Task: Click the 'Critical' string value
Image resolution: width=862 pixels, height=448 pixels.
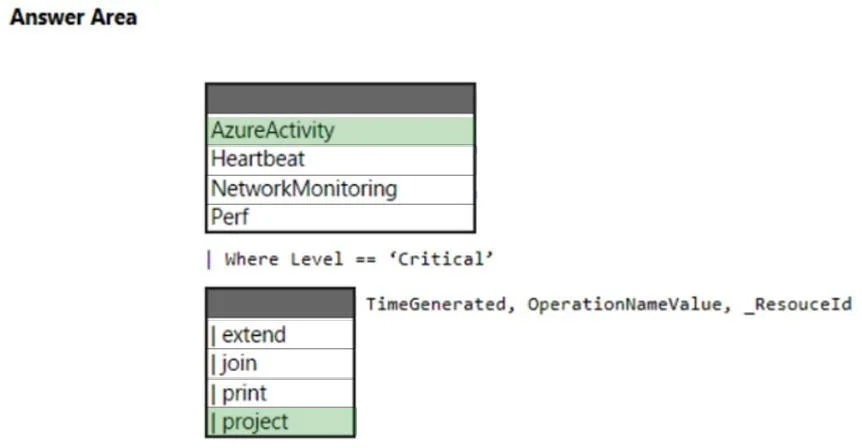Action: [x=441, y=259]
